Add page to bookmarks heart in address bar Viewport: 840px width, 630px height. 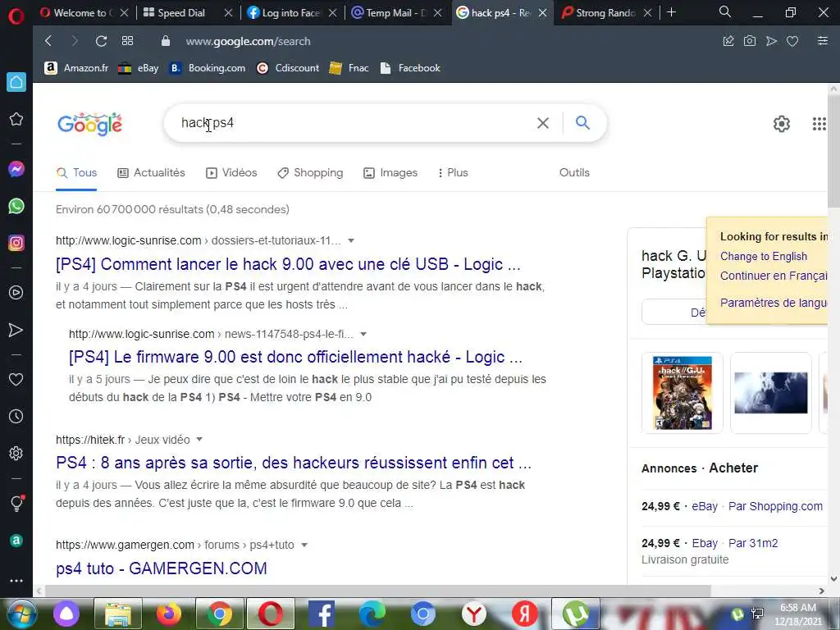click(792, 41)
